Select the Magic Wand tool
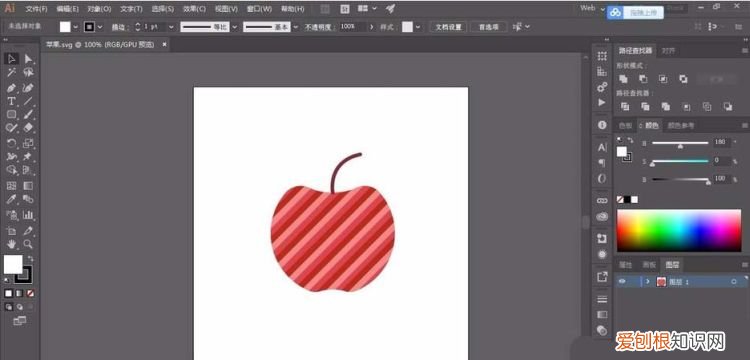750x360 pixels. point(11,73)
